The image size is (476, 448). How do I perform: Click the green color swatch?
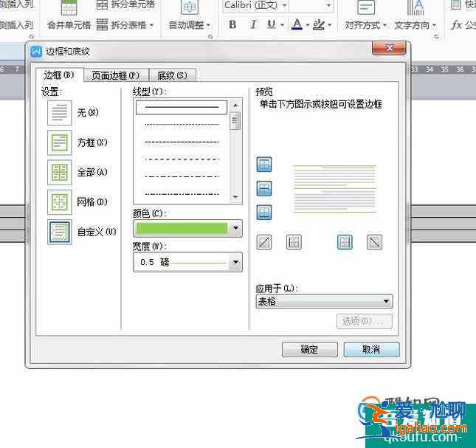pyautogui.click(x=182, y=228)
